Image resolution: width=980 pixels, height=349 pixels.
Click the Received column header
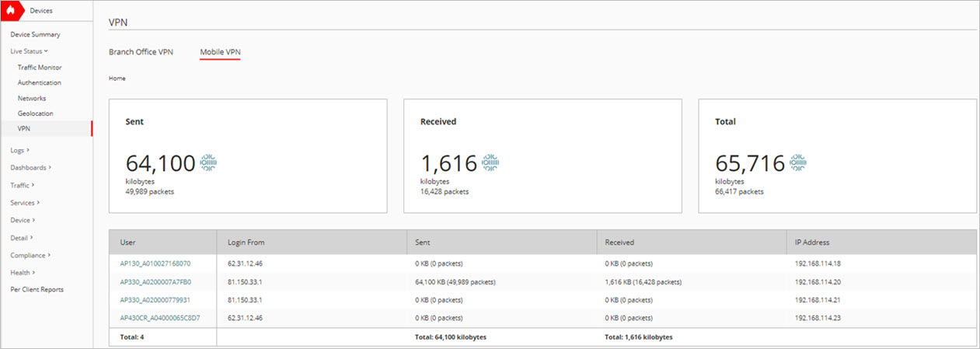click(x=691, y=243)
